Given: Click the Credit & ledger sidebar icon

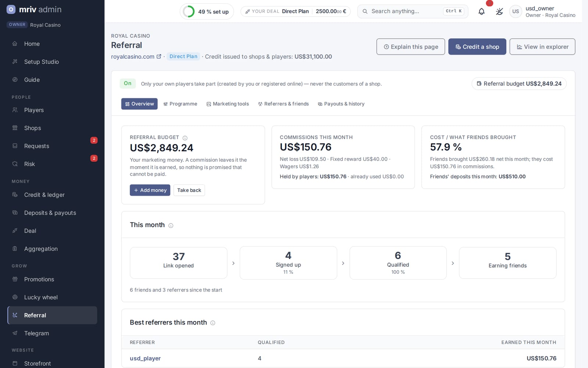Looking at the screenshot, I should point(15,194).
